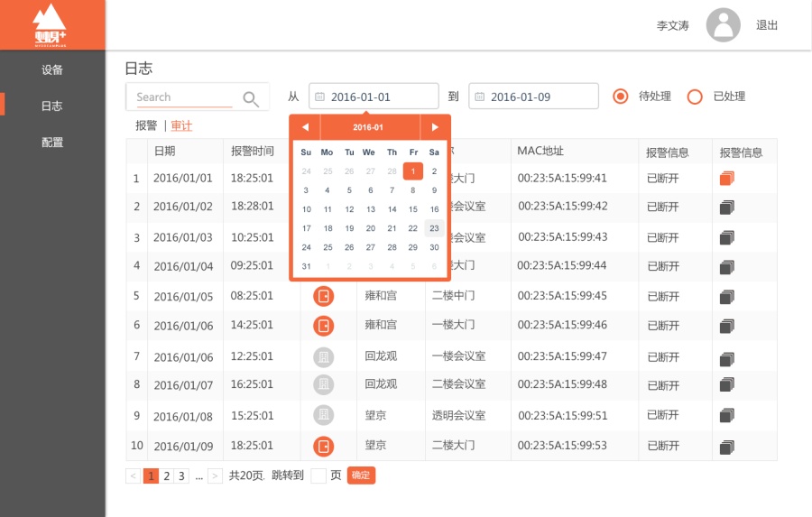This screenshot has height=517, width=812.
Task: Open alarm info icon for 12:25:01 row
Action: [x=727, y=358]
